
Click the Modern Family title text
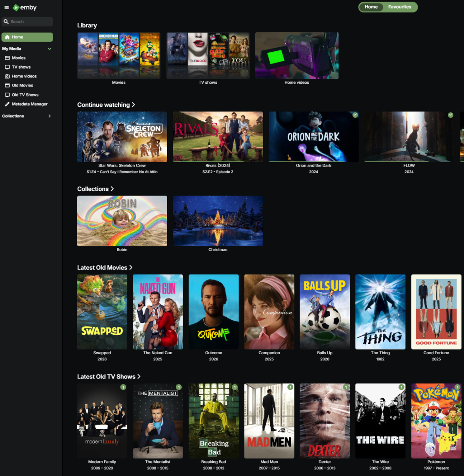pyautogui.click(x=102, y=462)
